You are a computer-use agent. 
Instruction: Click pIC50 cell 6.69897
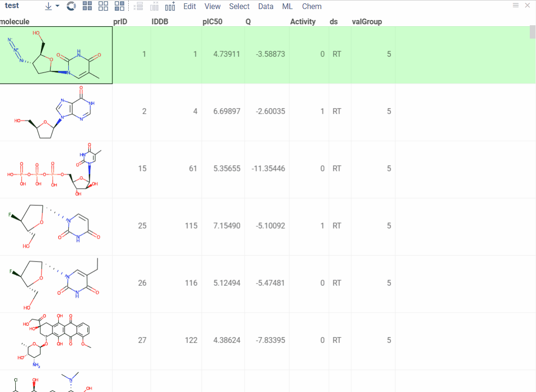227,111
